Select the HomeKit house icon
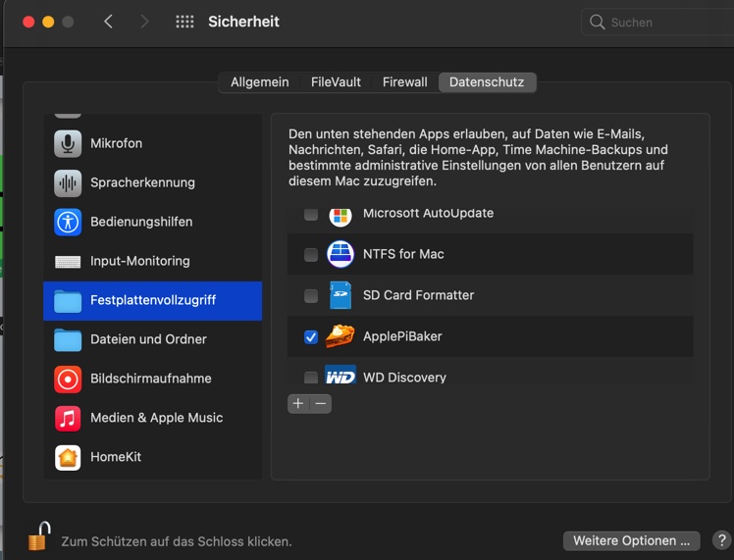Image resolution: width=734 pixels, height=560 pixels. pos(68,457)
